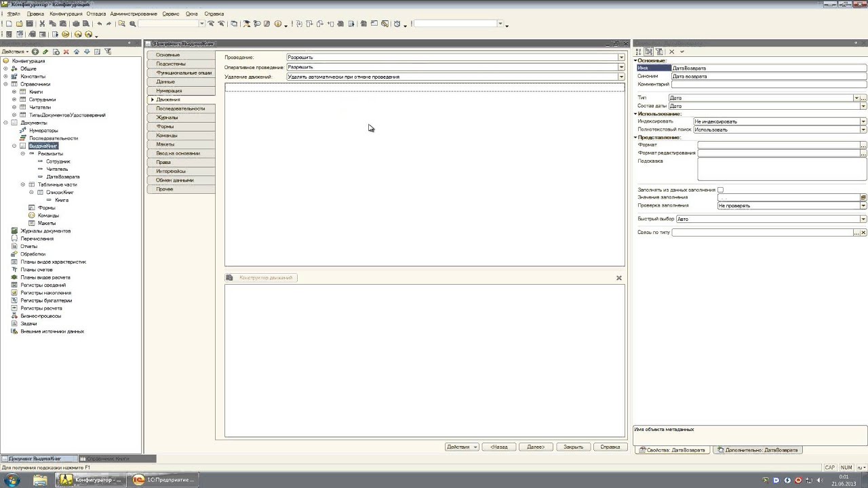Click the Move down arrow in tree toolbar

87,52
